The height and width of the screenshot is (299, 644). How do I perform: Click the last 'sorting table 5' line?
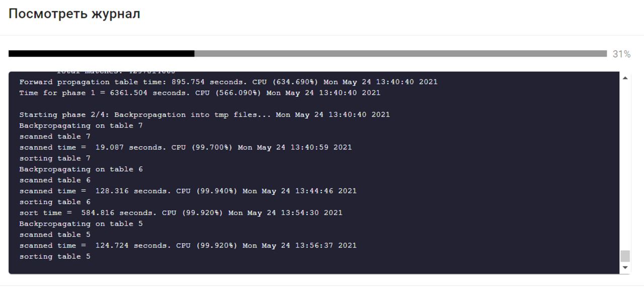point(55,257)
